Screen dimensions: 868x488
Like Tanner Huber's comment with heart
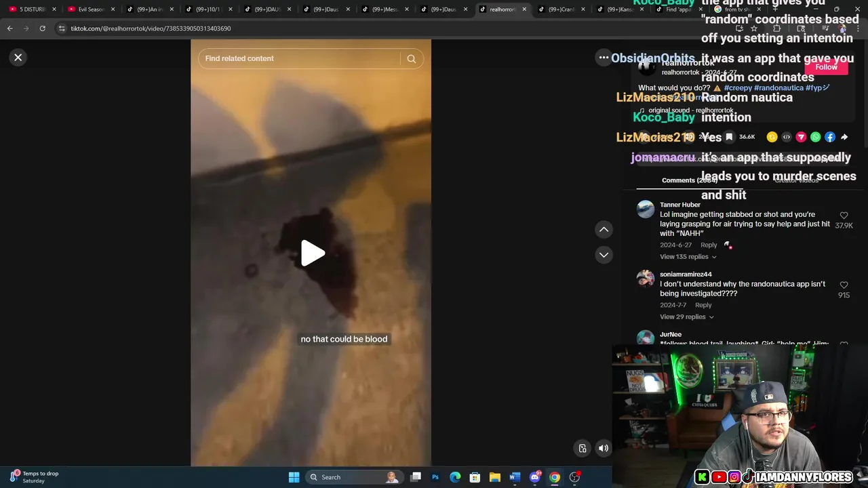844,216
